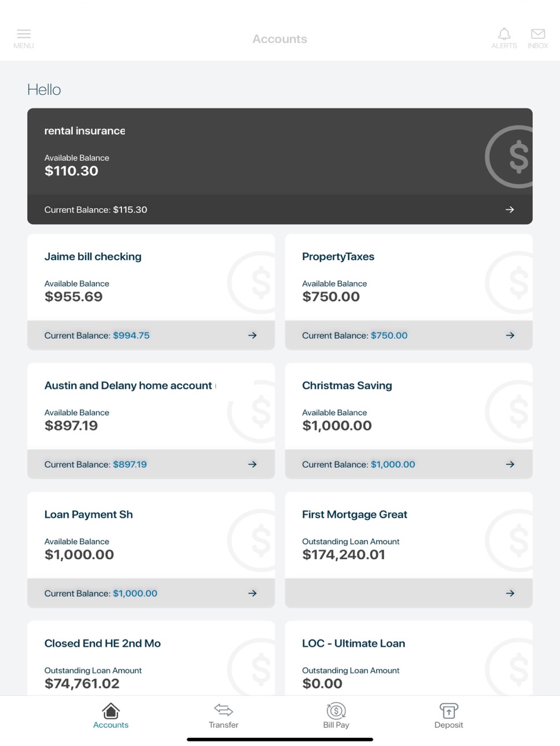This screenshot has width=560, height=746.
Task: Click the $897.19 current balance link
Action: click(x=130, y=464)
